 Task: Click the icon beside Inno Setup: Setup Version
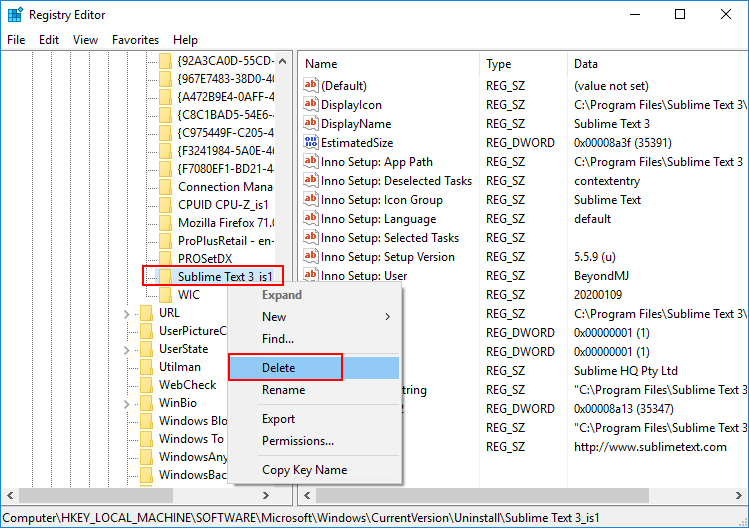(x=310, y=256)
